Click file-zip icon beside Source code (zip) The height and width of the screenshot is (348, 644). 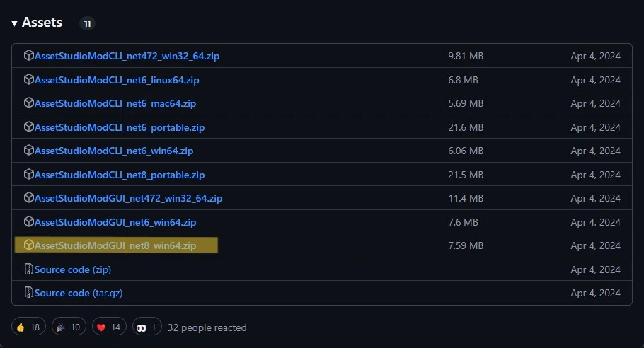pos(29,269)
